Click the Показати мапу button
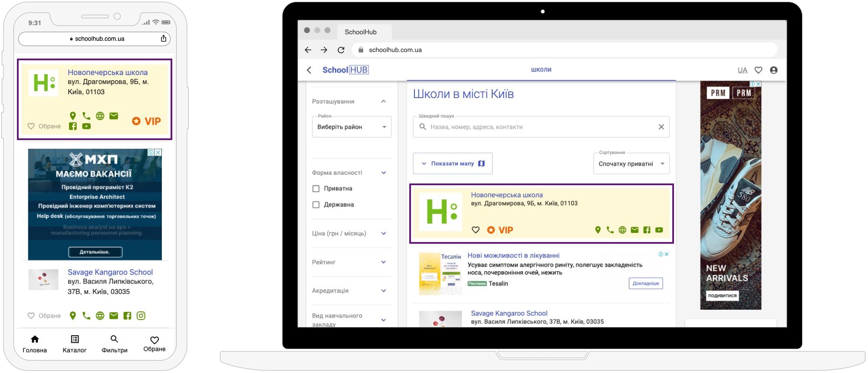Screen dimensions: 868x373 452,164
